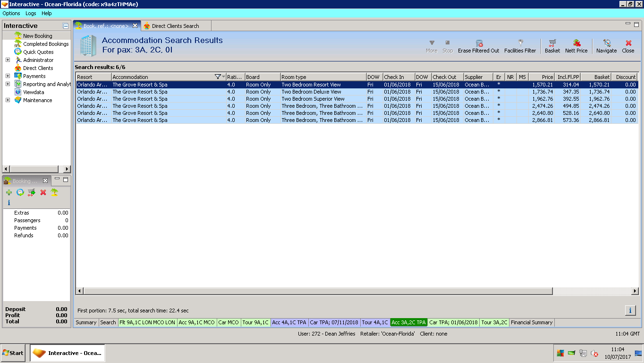
Task: Click the red X delete icon in Booking panel
Action: (43, 192)
